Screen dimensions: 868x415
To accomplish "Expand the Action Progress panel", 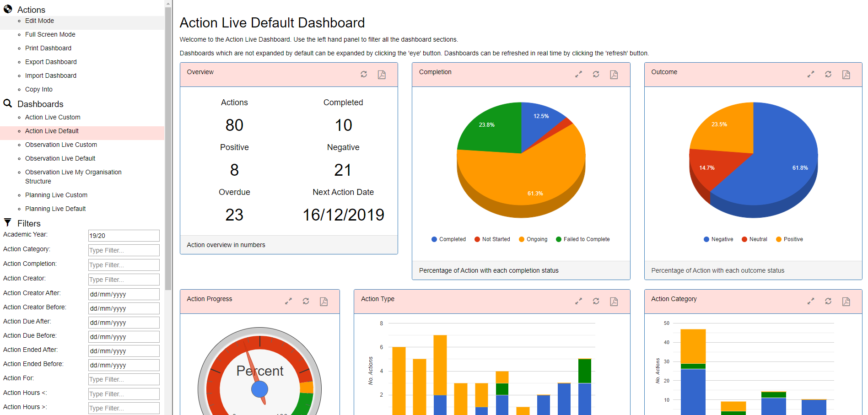I will click(288, 301).
